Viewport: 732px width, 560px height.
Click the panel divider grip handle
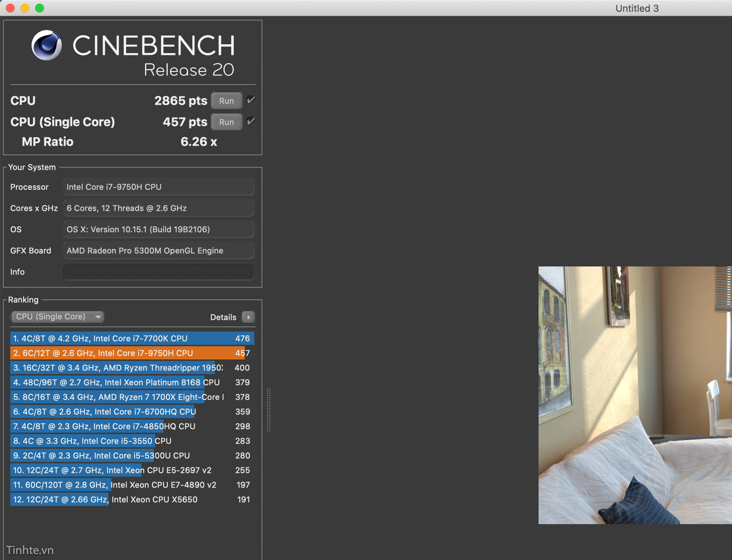pos(268,409)
